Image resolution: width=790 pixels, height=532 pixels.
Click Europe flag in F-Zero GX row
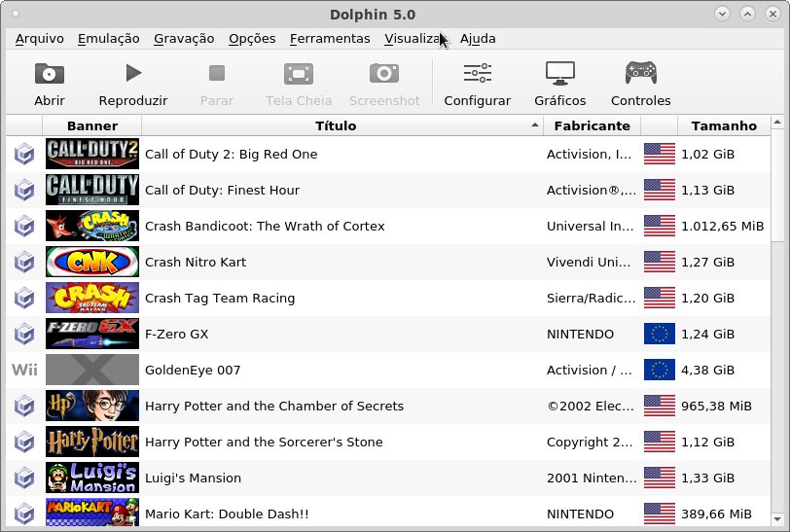coord(660,334)
